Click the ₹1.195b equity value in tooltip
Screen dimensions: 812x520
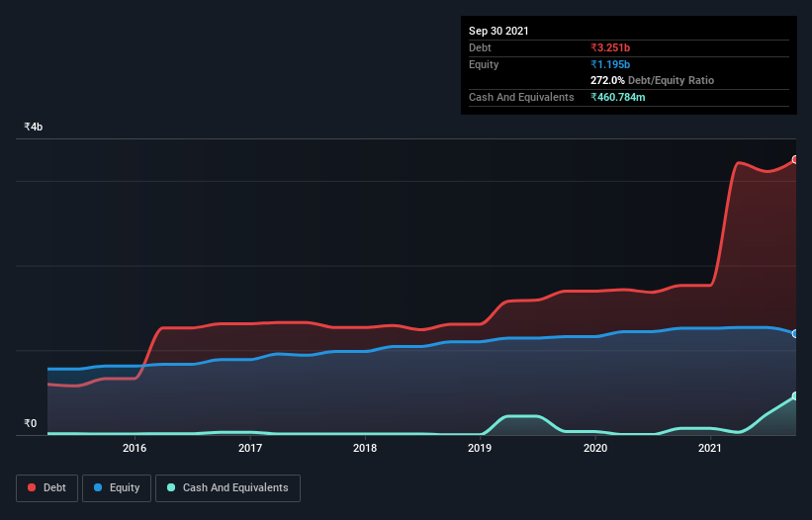point(610,64)
